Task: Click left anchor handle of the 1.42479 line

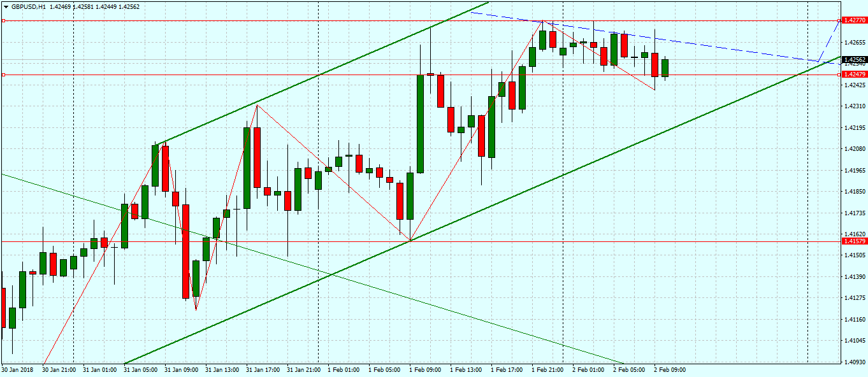Action: tap(3, 75)
